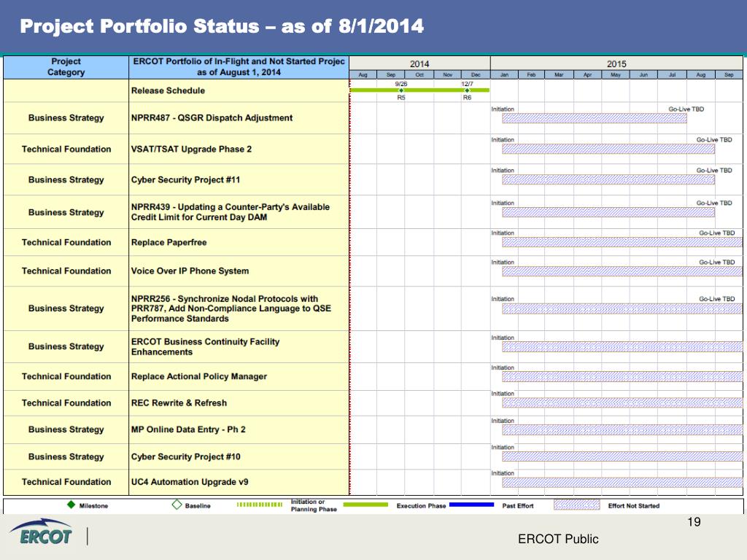The image size is (747, 560).
Task: Click the UC4 Automation Upgrade v9 Gantt bar
Action: [622, 483]
